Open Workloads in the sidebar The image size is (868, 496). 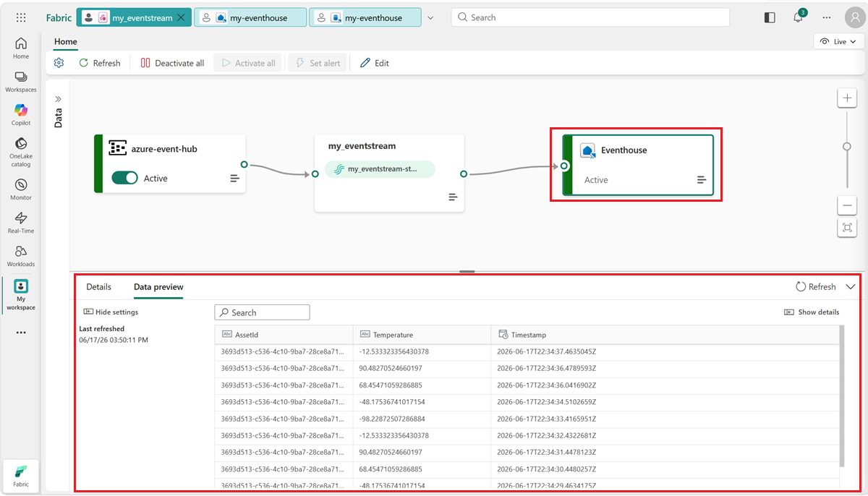click(21, 256)
